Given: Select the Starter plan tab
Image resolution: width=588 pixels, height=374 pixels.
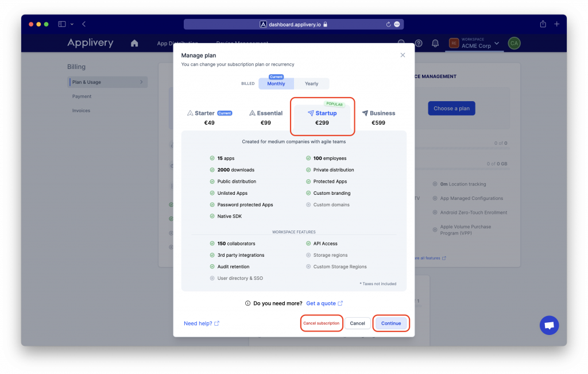Looking at the screenshot, I should (x=209, y=117).
